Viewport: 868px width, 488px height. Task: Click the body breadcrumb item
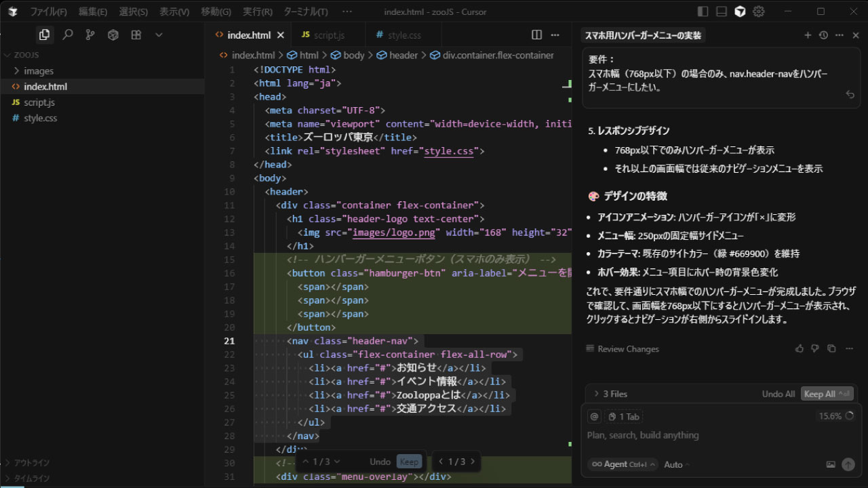pos(347,56)
